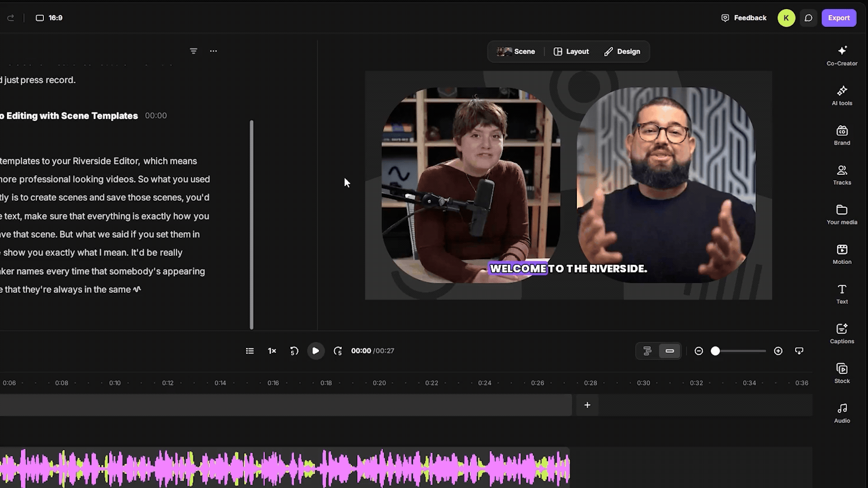Open the Motion panel
Screen dimensions: 868x488
(842, 255)
